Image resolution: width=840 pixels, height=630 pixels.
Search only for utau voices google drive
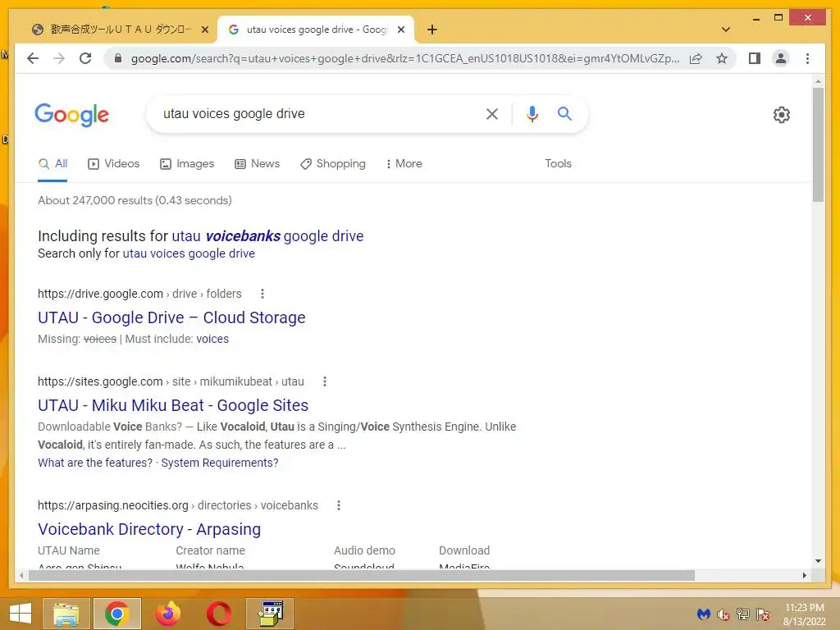pos(189,253)
